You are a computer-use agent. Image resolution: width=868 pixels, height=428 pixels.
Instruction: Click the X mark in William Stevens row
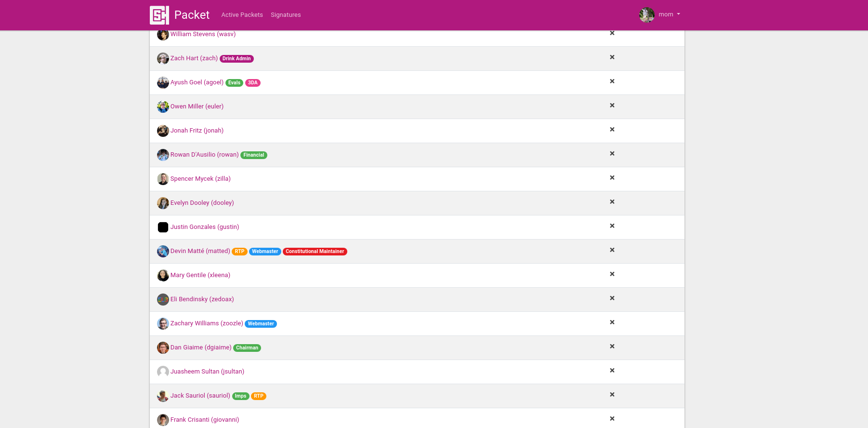[612, 33]
